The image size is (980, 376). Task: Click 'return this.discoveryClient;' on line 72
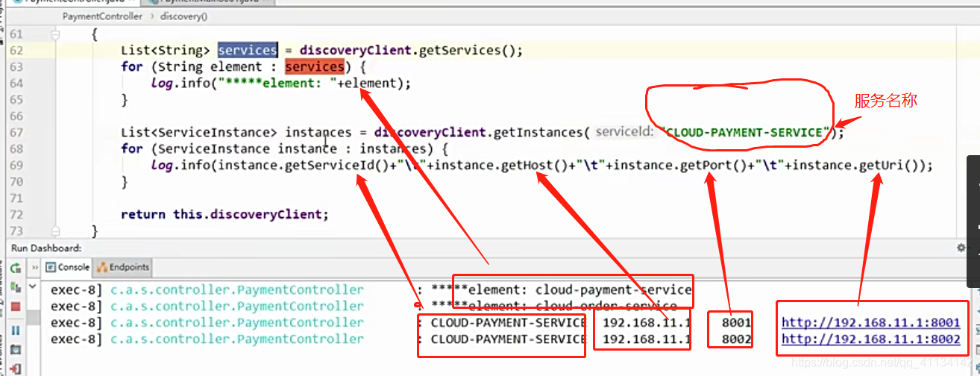(x=224, y=214)
